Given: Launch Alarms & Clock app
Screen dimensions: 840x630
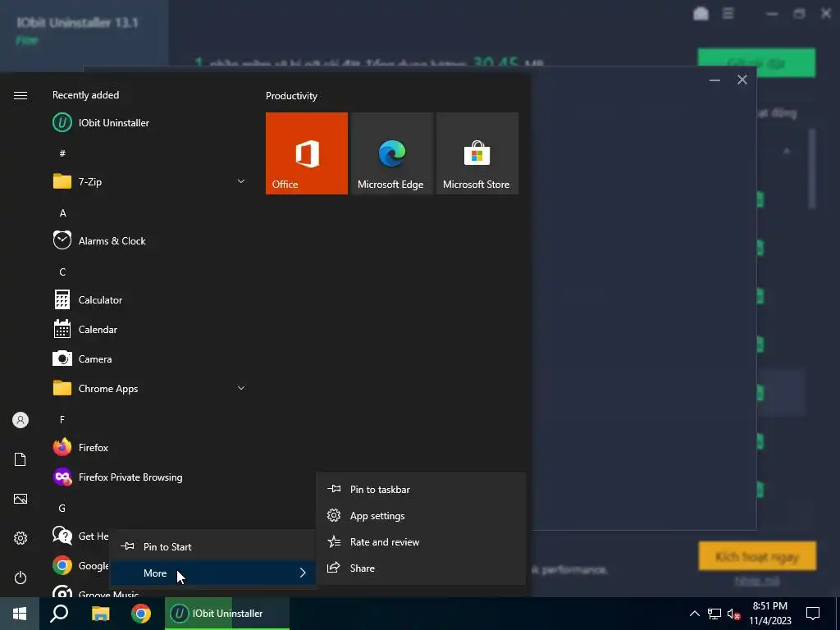Looking at the screenshot, I should (150, 240).
